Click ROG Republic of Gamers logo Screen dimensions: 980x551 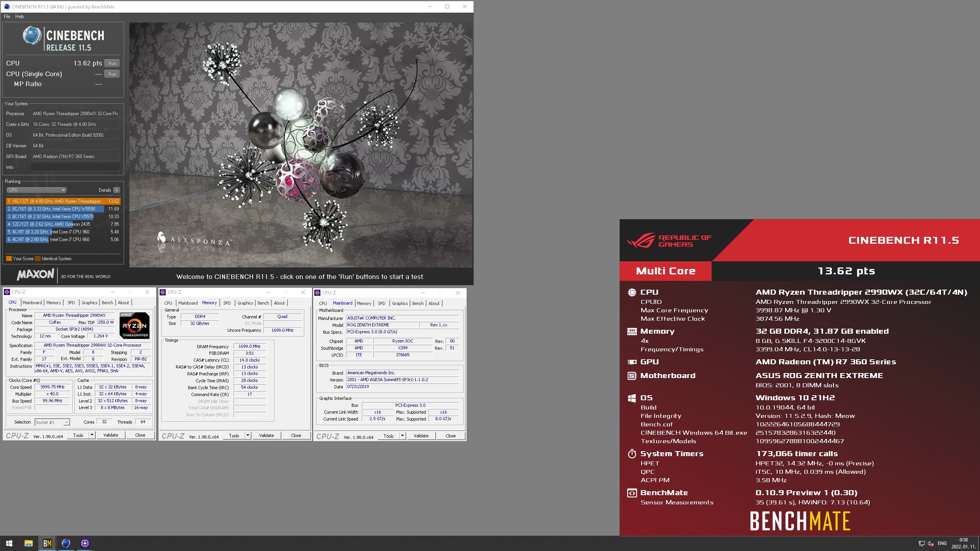[669, 241]
